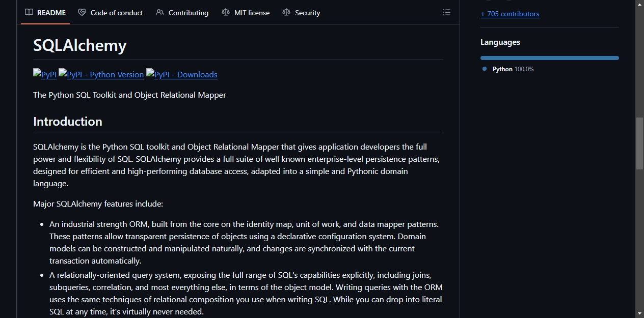Open the Contributing tab

pos(182,13)
